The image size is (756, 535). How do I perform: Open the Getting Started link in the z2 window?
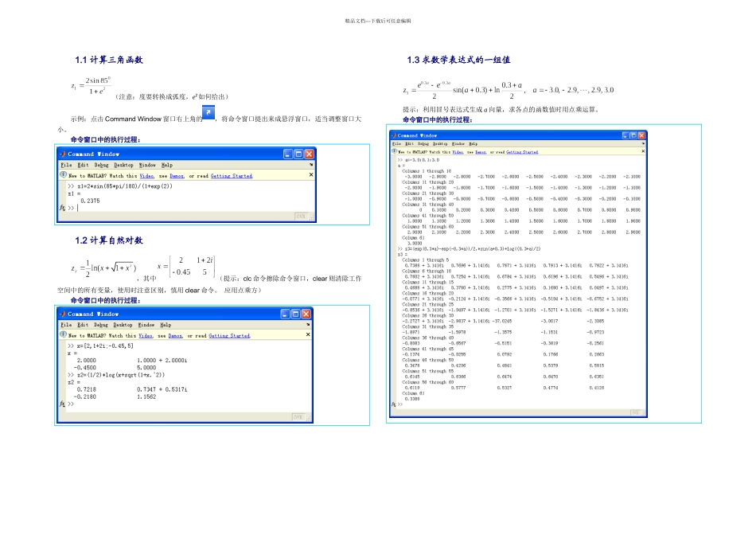tap(229, 336)
